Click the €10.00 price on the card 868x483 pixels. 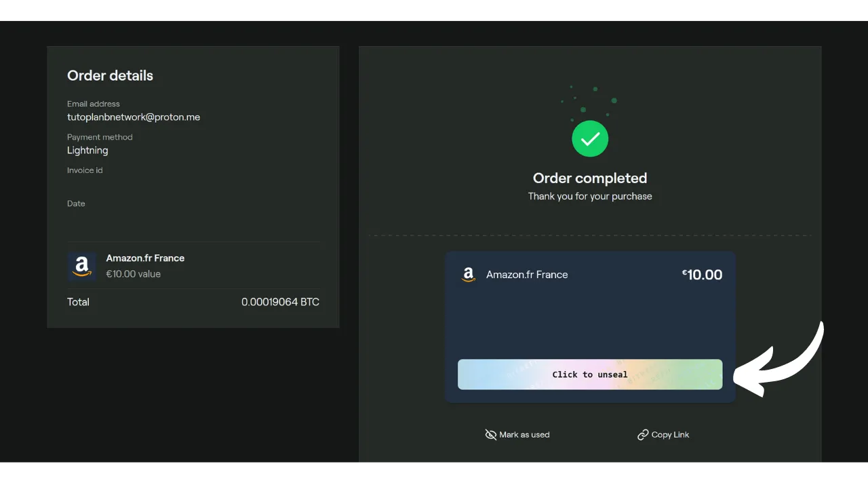pos(702,275)
